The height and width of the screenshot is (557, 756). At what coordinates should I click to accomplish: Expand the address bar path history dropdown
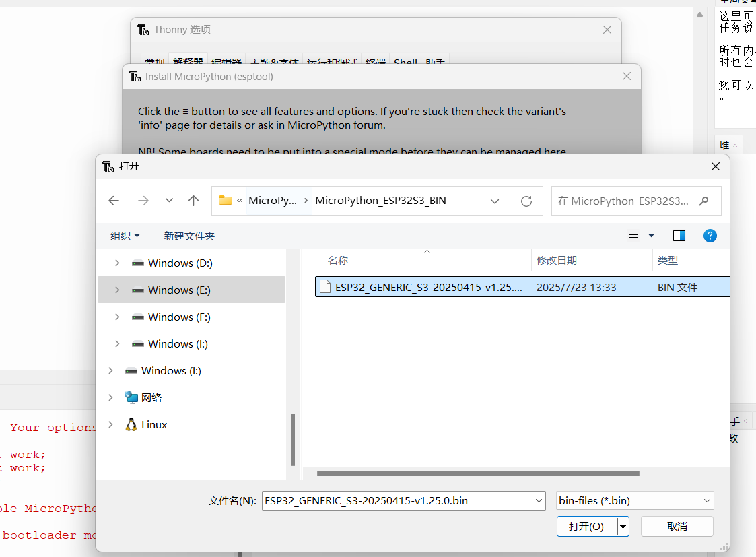(495, 201)
